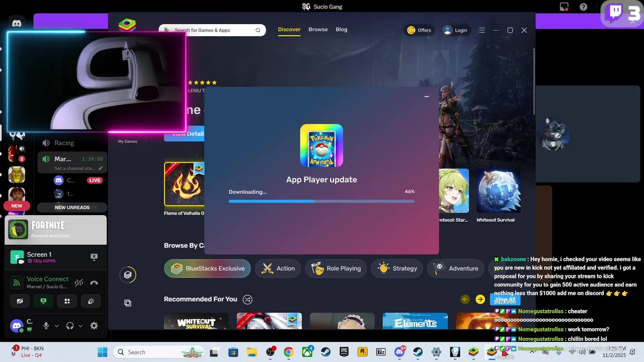Click the LIVE stream badge in Discord

95,180
